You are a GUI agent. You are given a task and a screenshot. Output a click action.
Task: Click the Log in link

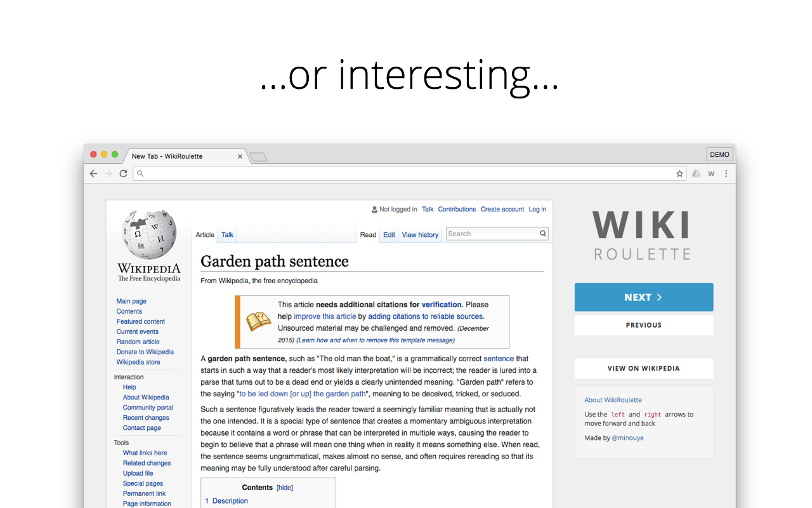click(537, 209)
